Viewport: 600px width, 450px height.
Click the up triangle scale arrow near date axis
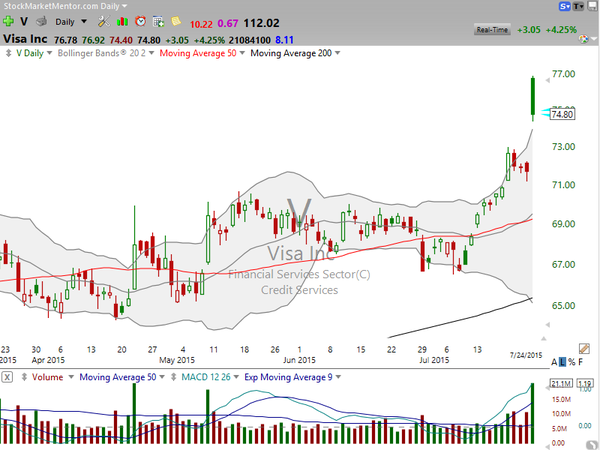pos(544,338)
